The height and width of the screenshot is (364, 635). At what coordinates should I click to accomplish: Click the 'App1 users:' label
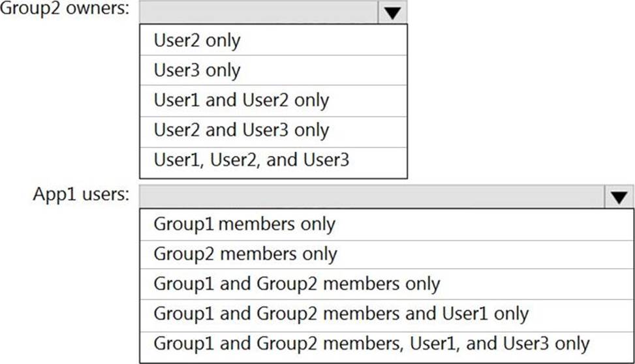tap(81, 194)
